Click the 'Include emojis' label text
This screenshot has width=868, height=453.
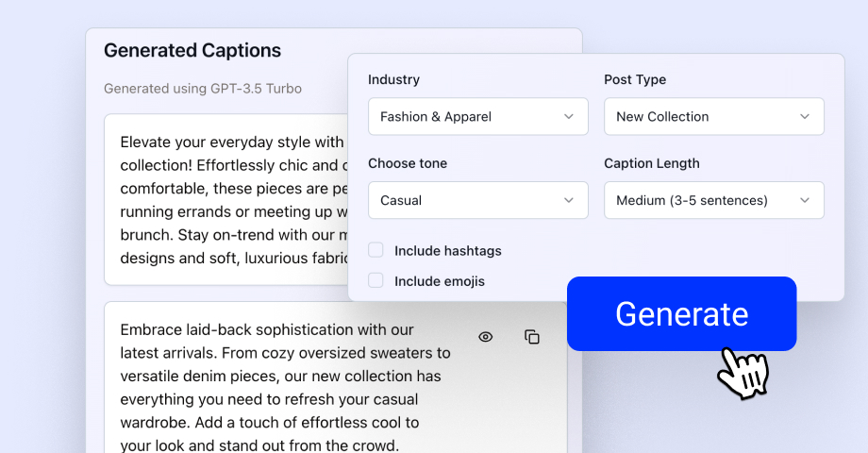tap(439, 281)
